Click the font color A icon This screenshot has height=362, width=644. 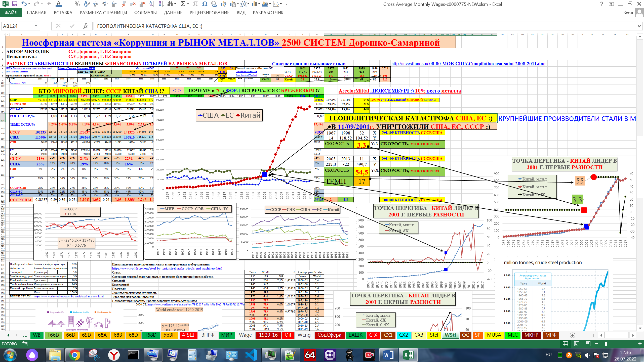pyautogui.click(x=58, y=4)
